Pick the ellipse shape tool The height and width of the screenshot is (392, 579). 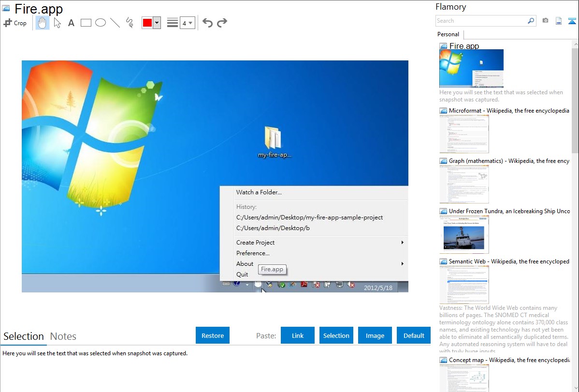[x=101, y=23]
